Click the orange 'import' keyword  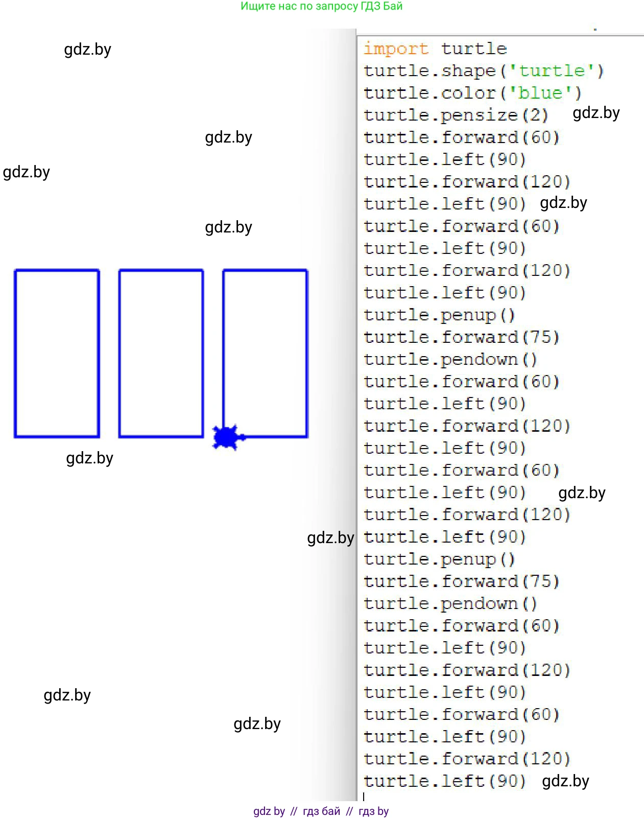[x=396, y=49]
